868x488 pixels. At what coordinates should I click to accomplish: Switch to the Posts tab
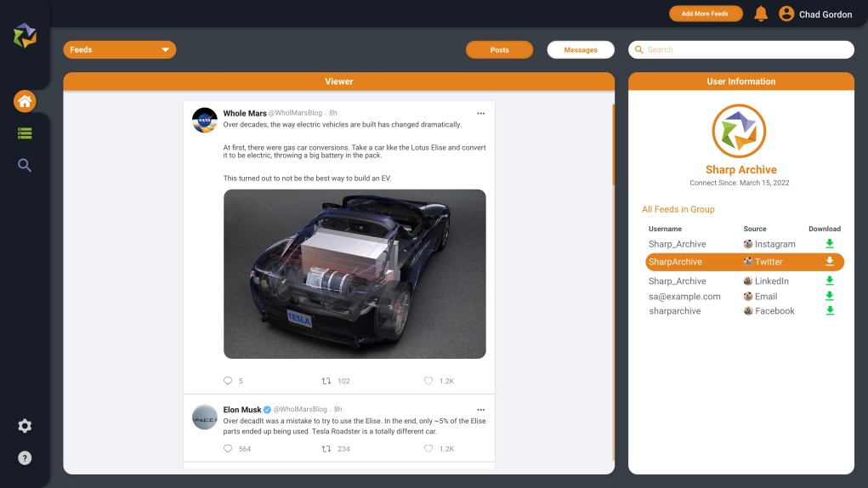tap(499, 50)
